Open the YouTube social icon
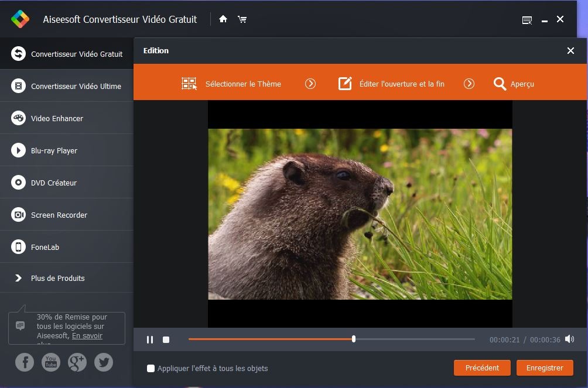Screen dimensions: 588x388 click(x=50, y=362)
